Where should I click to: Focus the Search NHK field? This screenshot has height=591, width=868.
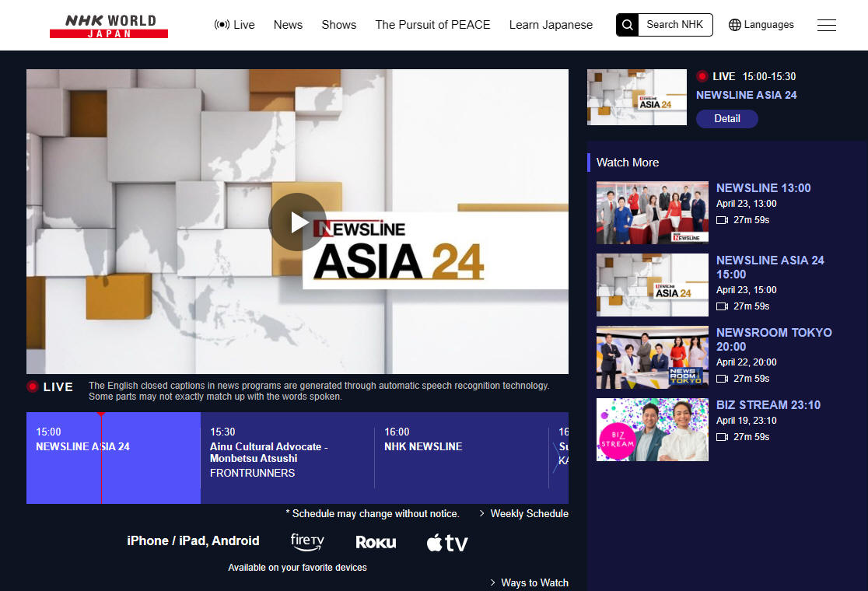675,25
